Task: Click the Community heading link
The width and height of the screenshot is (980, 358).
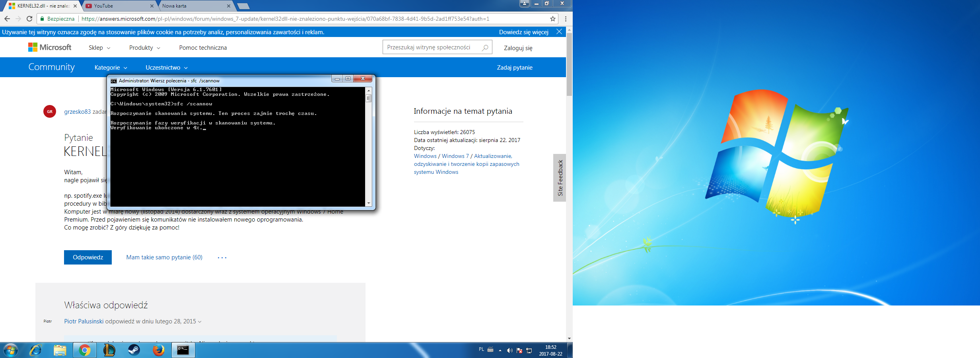Action: coord(51,67)
